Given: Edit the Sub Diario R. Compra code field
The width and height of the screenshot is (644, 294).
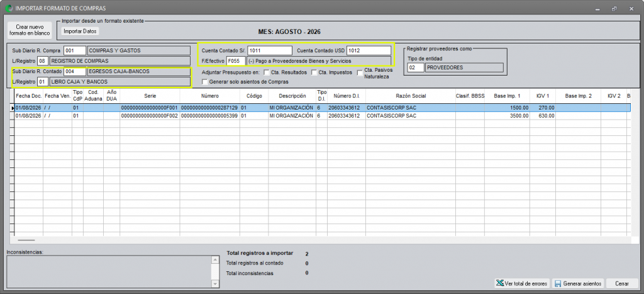Looking at the screenshot, I should pos(75,50).
